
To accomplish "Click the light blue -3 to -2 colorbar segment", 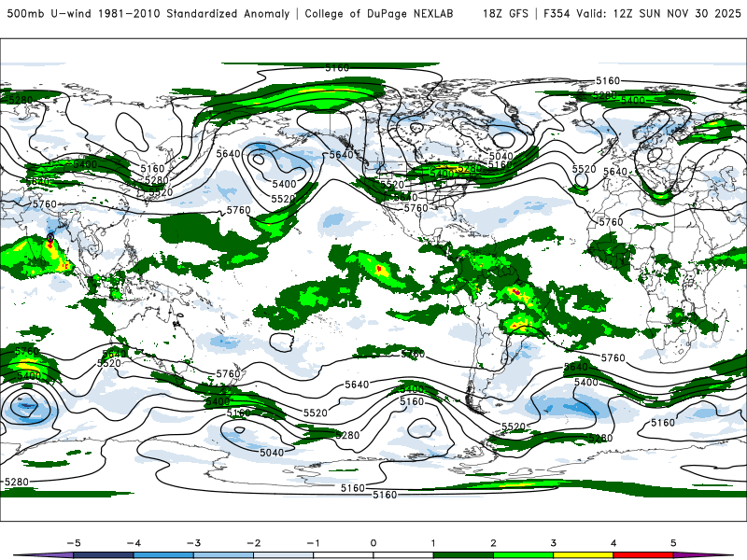I will [x=223, y=555].
